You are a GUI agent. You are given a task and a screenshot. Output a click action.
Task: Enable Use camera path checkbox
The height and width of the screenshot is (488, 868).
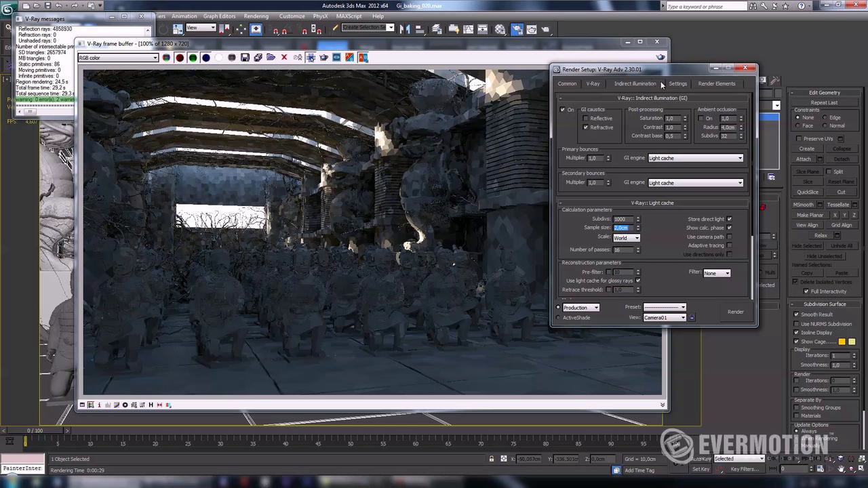click(730, 237)
